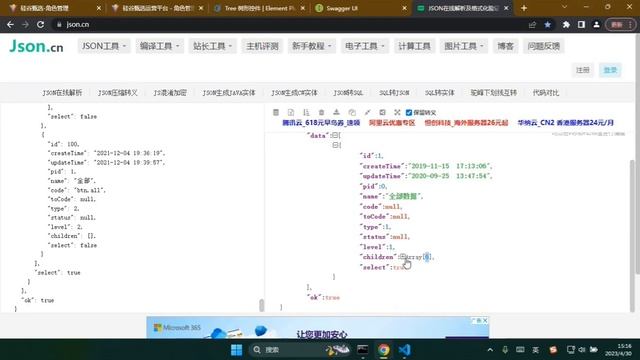Open the 图片工具 dropdown menu
This screenshot has width=640, height=360.
(x=464, y=46)
